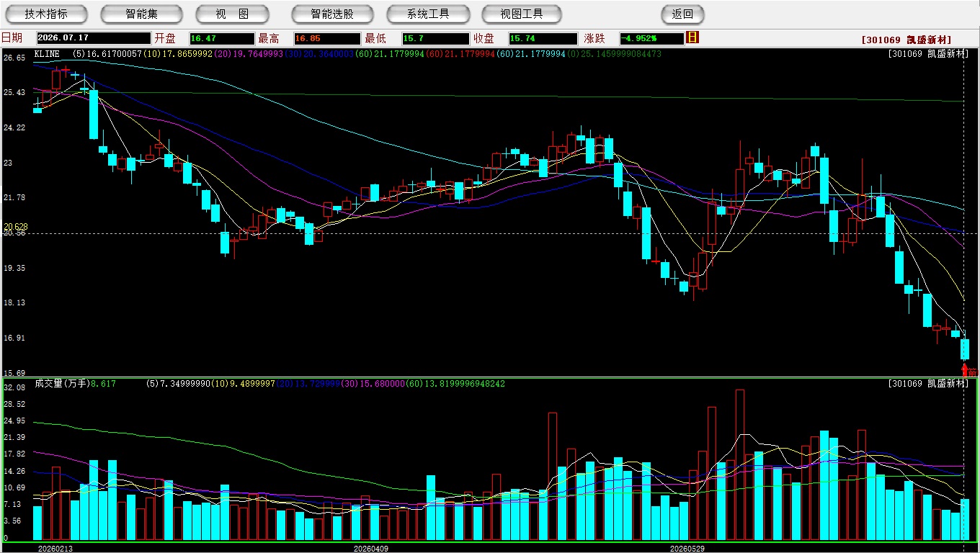Click the 开盘 value field 16.47
This screenshot has width=980, height=553.
click(222, 38)
